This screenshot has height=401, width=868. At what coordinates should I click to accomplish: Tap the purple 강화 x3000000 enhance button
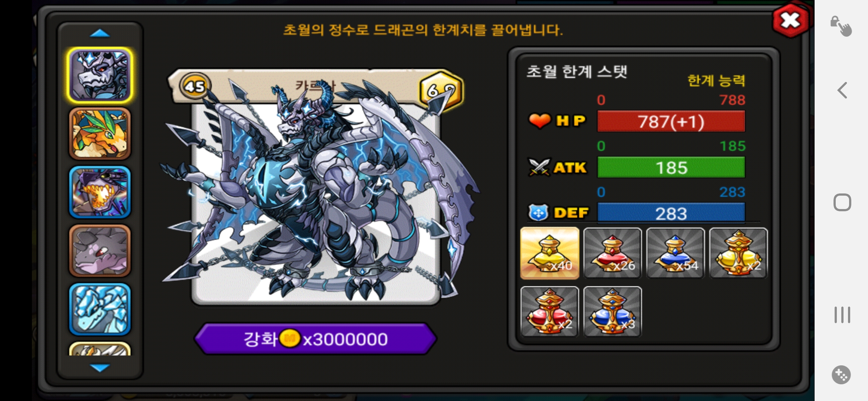[315, 339]
